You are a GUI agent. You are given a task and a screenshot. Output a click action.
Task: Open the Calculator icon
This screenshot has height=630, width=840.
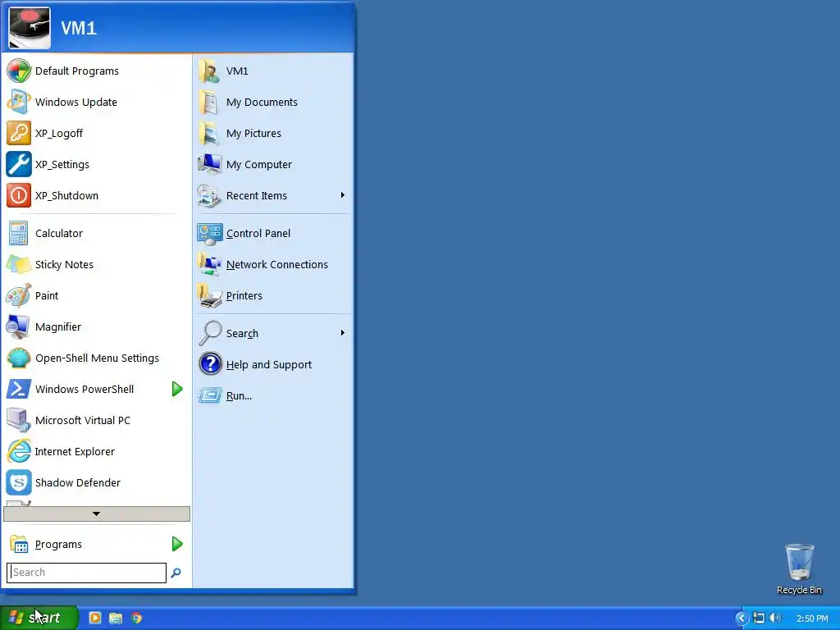(19, 233)
